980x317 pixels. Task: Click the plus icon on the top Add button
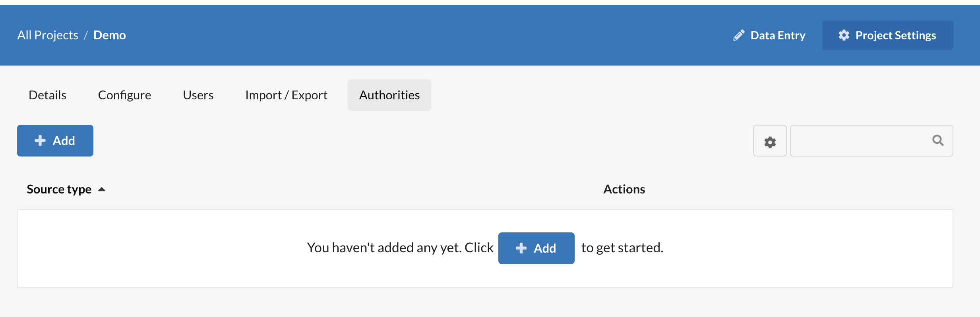pyautogui.click(x=40, y=141)
